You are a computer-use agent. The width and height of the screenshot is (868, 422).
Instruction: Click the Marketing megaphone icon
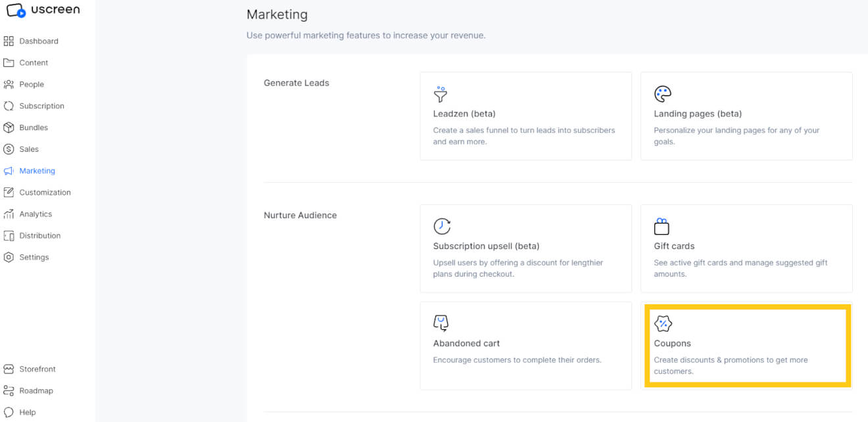(x=9, y=171)
